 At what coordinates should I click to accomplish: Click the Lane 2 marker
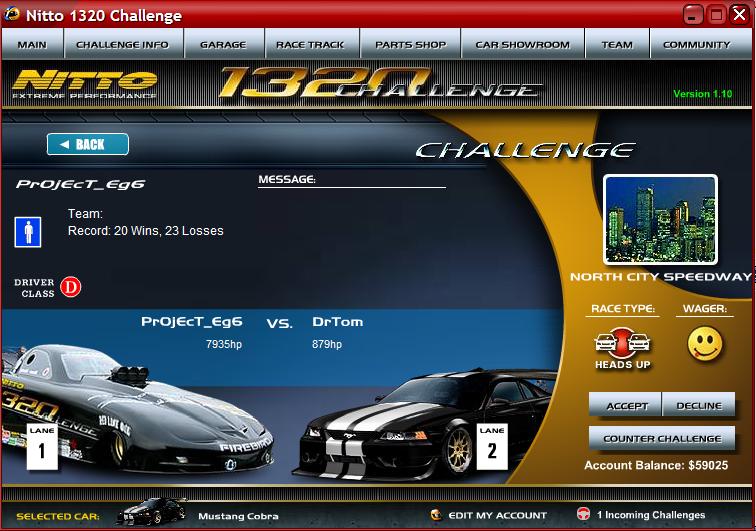point(492,446)
